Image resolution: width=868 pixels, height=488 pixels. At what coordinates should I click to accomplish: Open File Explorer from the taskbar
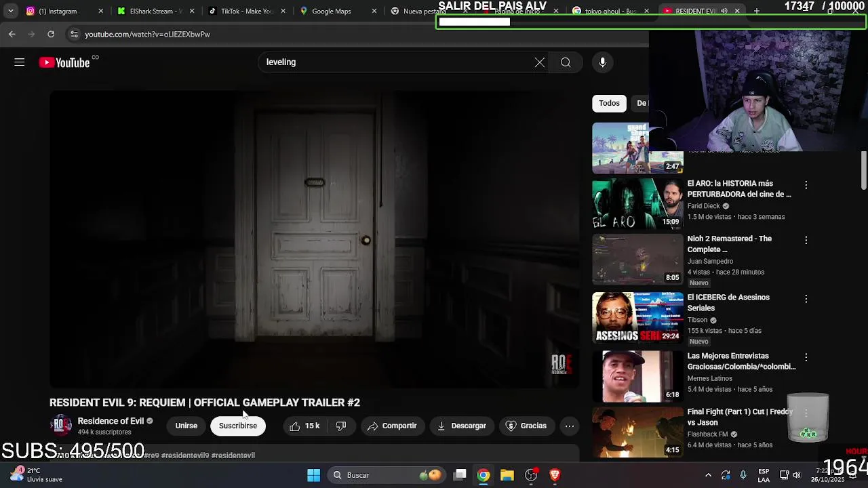point(507,475)
